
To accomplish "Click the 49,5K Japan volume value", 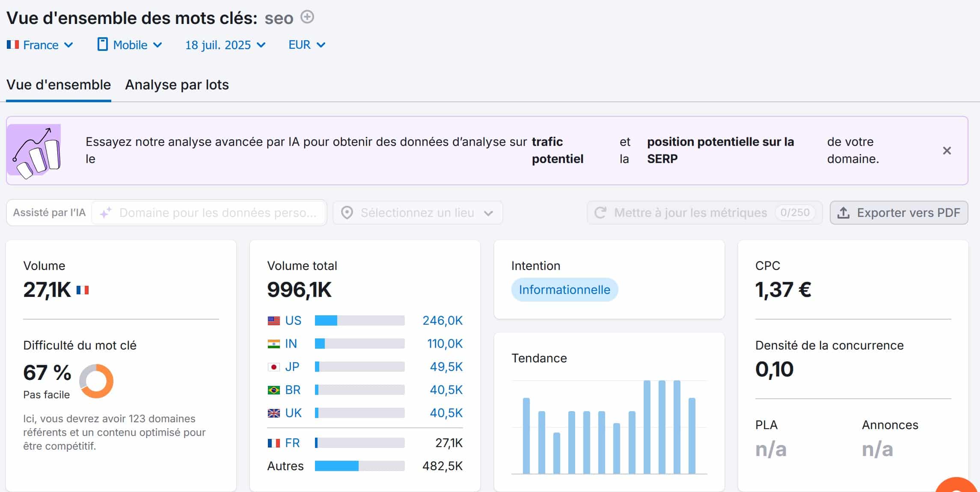I will [446, 367].
